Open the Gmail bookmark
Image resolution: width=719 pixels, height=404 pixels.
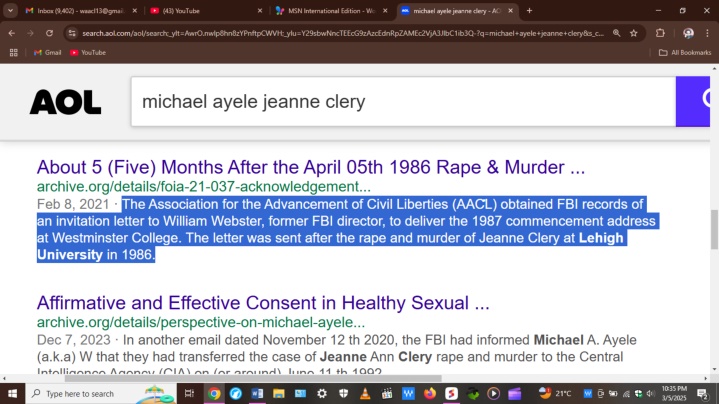tap(47, 53)
